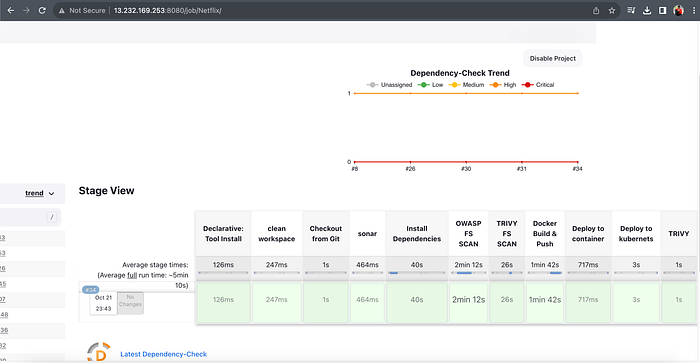700x363 pixels.
Task: Select chart data point at build #26
Action: coord(410,162)
